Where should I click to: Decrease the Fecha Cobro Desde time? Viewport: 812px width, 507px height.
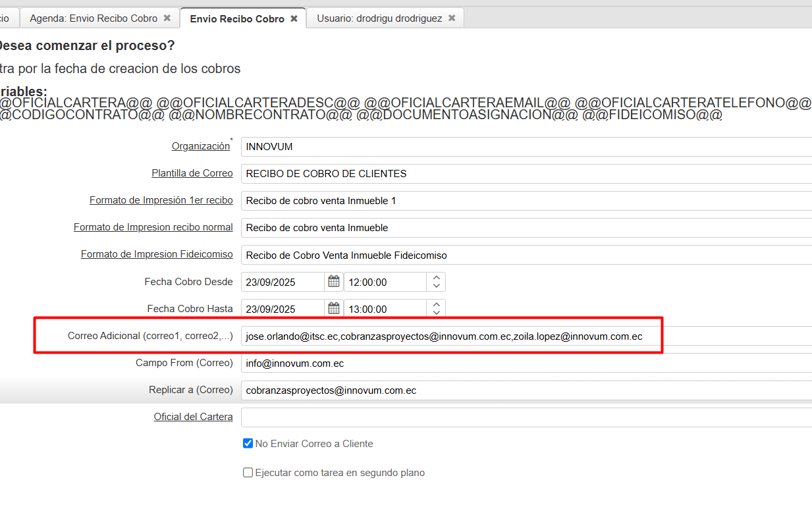coord(436,286)
